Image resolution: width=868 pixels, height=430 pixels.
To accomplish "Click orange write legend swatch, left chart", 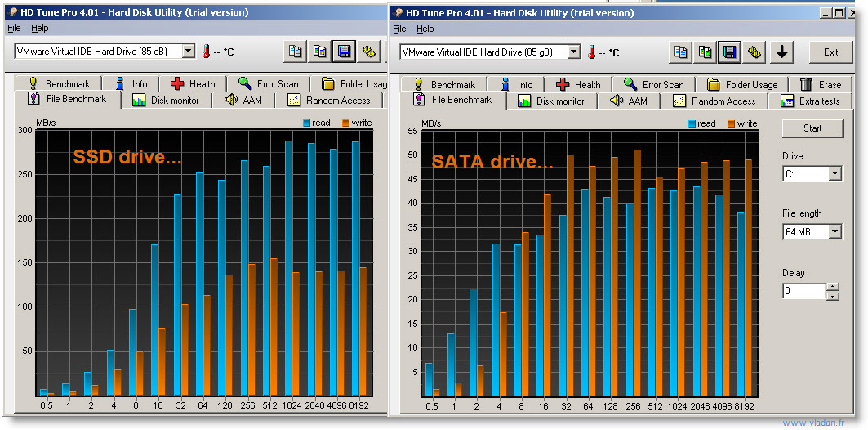I will tap(346, 123).
